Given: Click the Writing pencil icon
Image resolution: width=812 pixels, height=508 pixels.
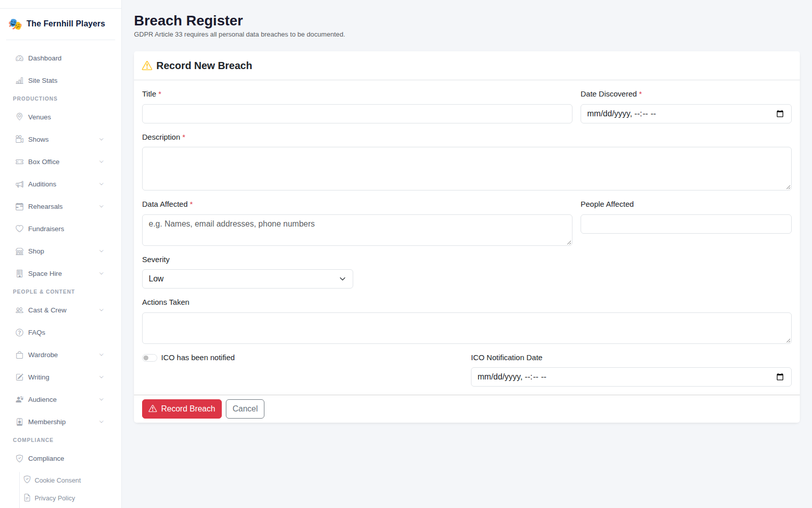Looking at the screenshot, I should (x=19, y=377).
